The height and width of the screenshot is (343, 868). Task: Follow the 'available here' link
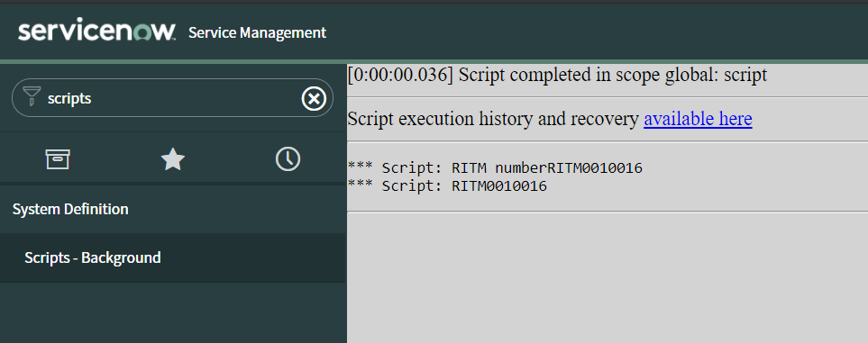698,119
